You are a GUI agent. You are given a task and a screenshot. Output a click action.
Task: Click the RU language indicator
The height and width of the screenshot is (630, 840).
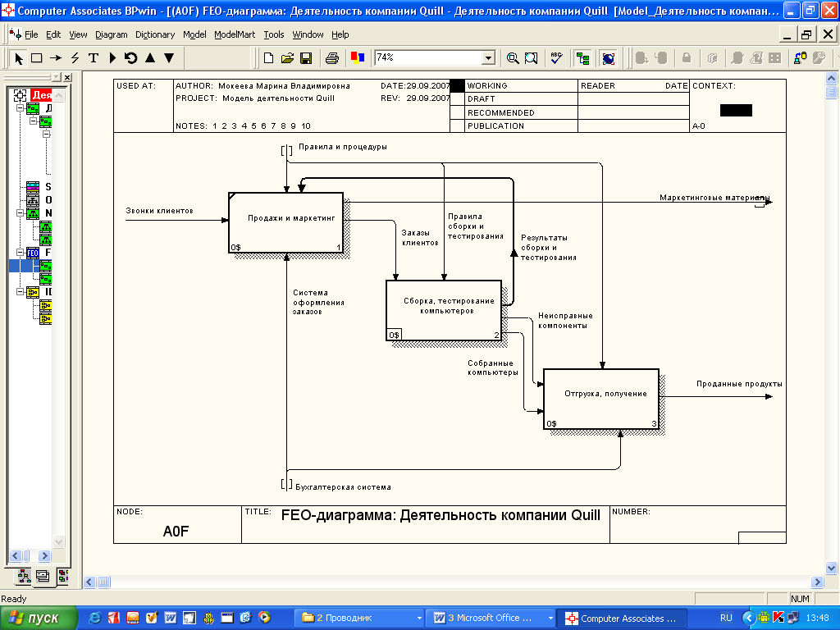click(x=727, y=619)
